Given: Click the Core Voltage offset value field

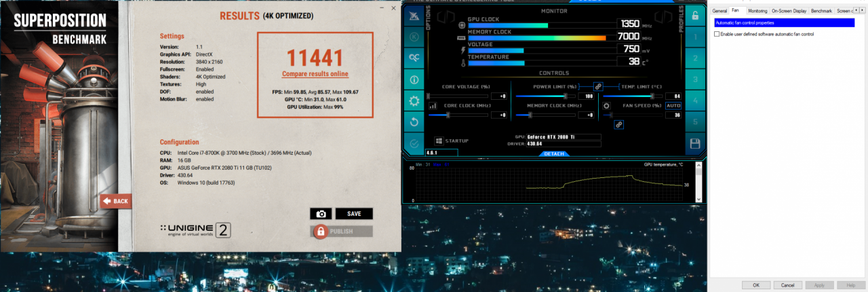Looking at the screenshot, I should tap(498, 96).
